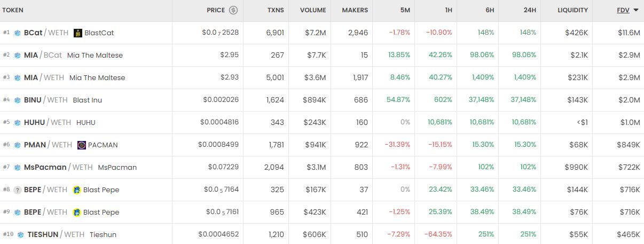
Task: Sort by the LIQUIDITY column header
Action: tap(572, 10)
